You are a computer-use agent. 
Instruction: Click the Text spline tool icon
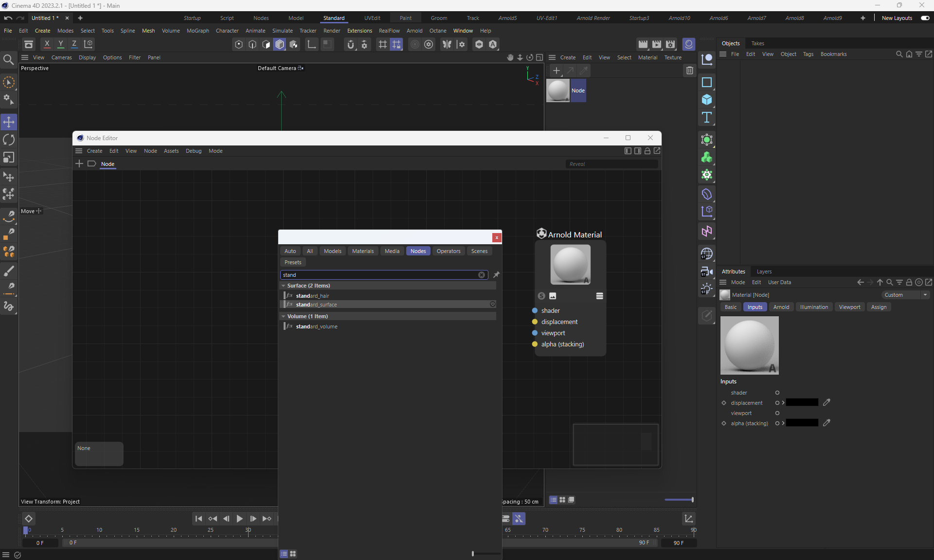tap(707, 117)
